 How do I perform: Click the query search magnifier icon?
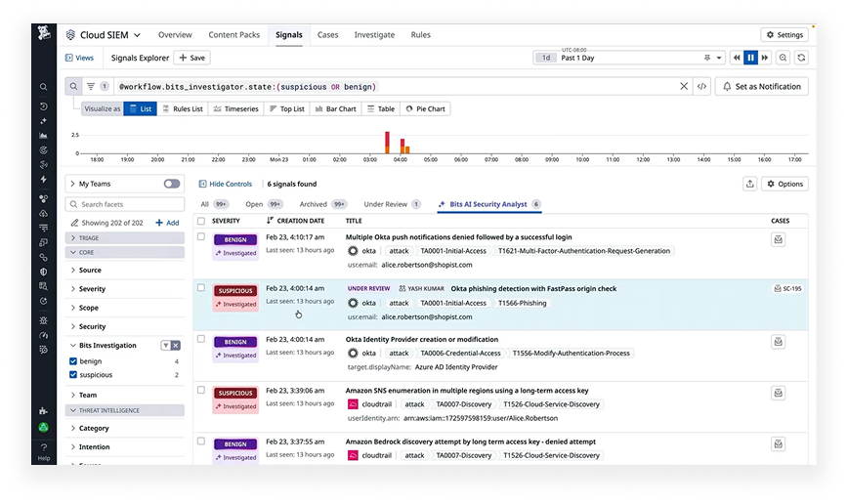[73, 87]
